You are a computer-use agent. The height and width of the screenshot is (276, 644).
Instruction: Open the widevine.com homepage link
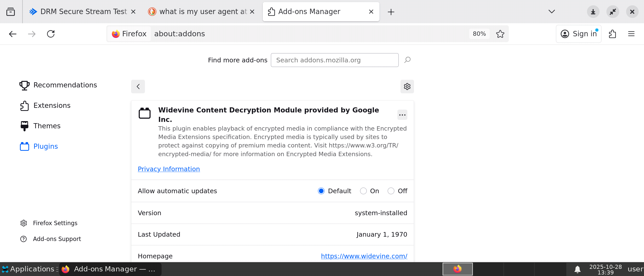364,256
